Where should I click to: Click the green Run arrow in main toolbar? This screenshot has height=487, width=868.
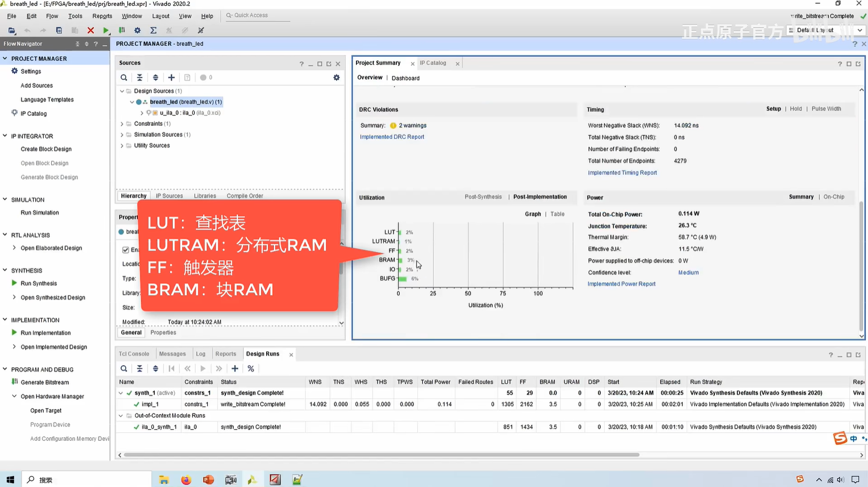point(106,30)
